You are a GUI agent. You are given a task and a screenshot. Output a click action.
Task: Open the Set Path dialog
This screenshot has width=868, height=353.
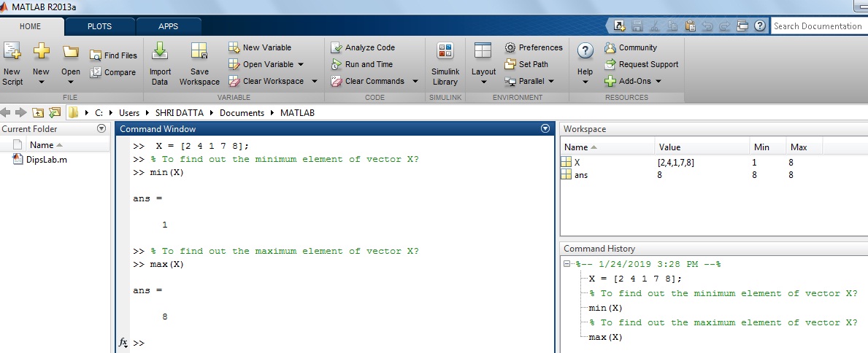tap(510, 64)
